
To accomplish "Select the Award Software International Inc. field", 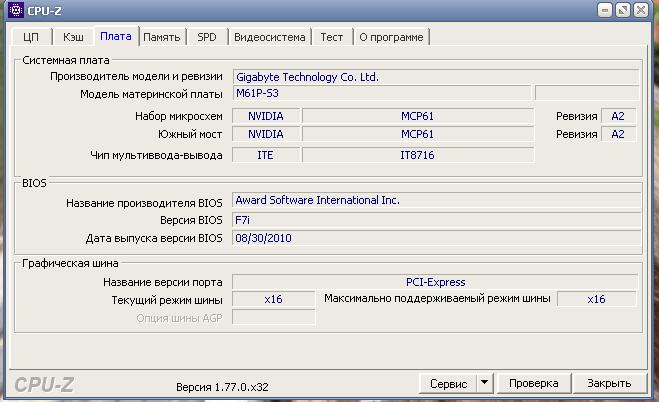I will coord(436,200).
